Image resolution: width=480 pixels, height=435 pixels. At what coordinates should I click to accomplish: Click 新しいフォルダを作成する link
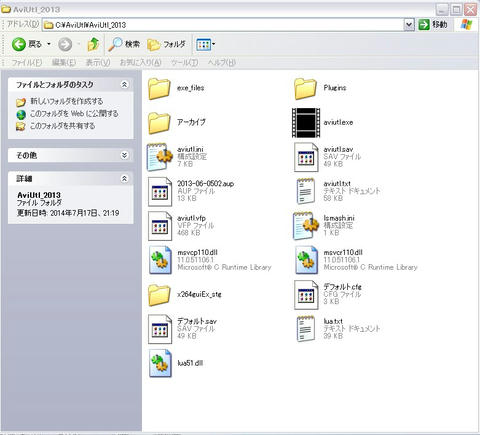point(67,101)
